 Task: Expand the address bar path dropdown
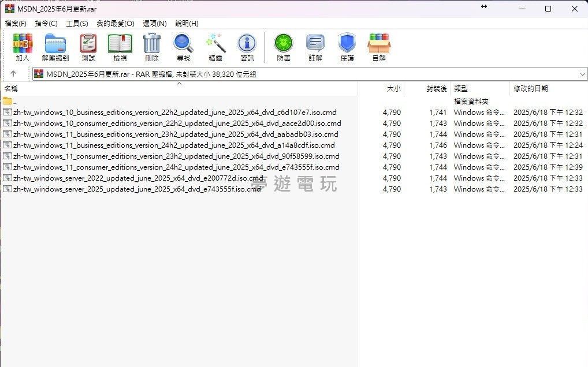coord(582,74)
